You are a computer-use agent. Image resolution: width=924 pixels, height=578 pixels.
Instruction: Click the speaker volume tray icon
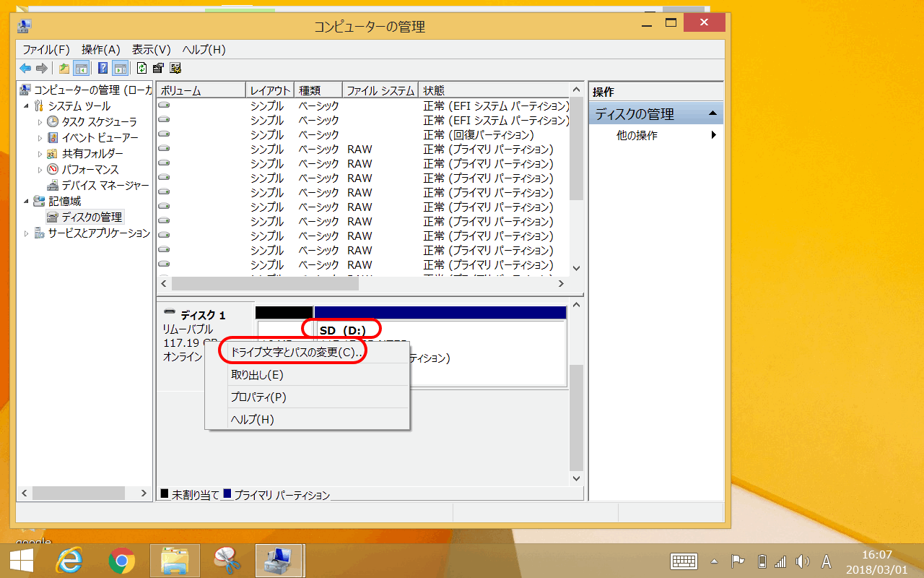tap(802, 561)
